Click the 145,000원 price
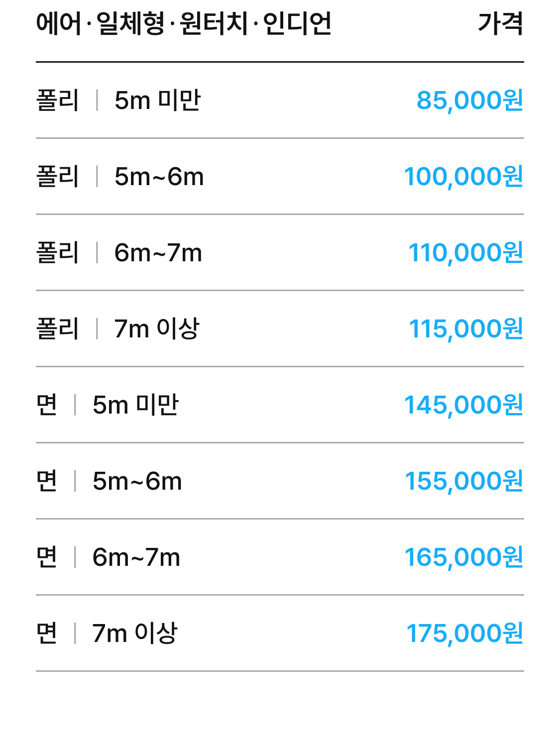The image size is (560, 739). (x=463, y=405)
